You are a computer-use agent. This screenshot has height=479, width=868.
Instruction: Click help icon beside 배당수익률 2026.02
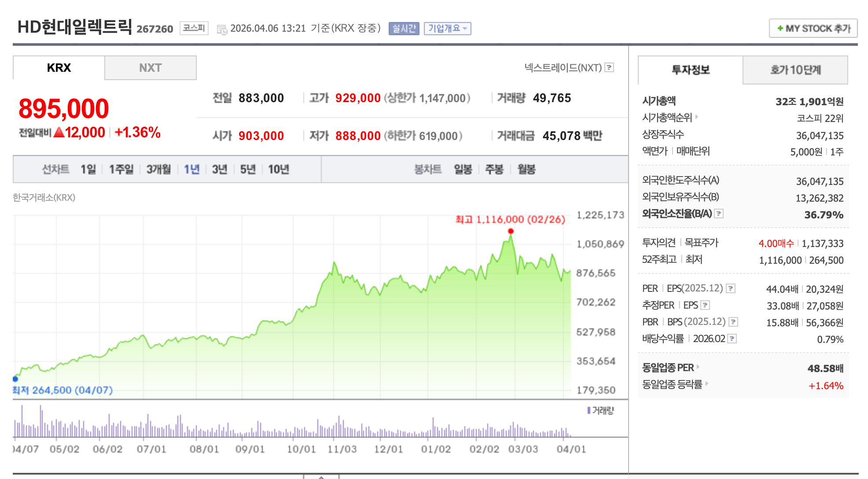pos(732,339)
